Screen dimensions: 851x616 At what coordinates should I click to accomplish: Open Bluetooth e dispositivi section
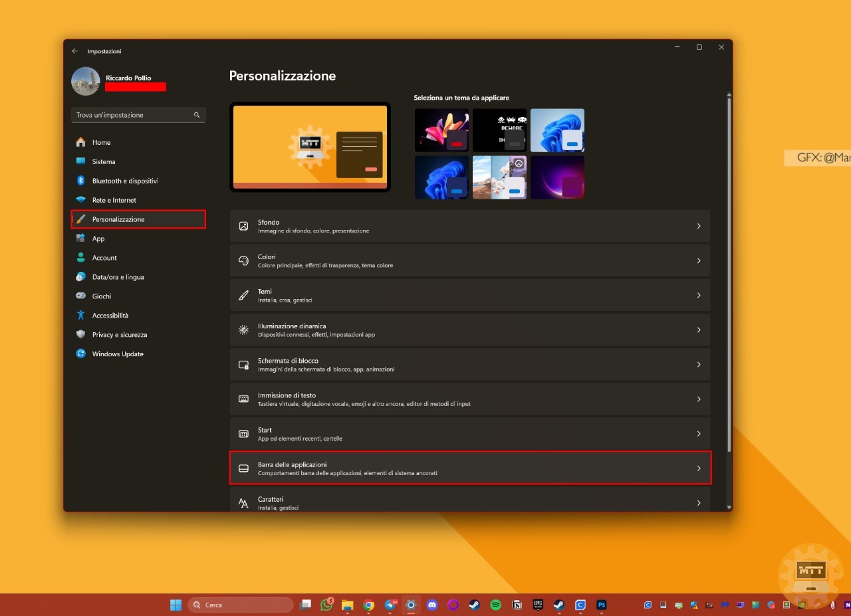(125, 181)
